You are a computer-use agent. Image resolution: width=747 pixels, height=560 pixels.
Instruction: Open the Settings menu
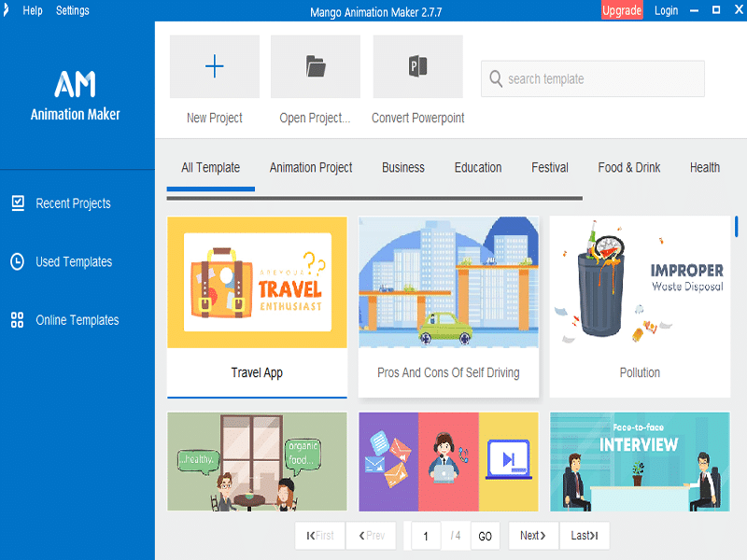(73, 10)
